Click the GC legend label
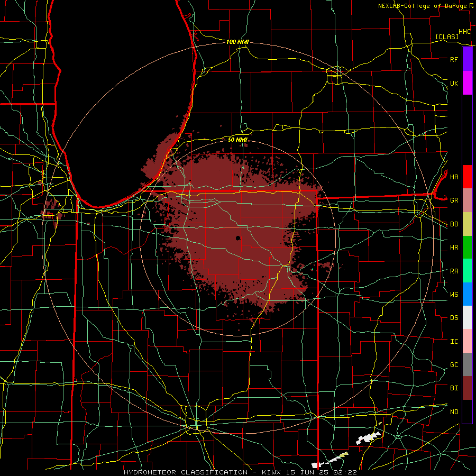Viewport: 476px width, 476px height. [x=454, y=364]
